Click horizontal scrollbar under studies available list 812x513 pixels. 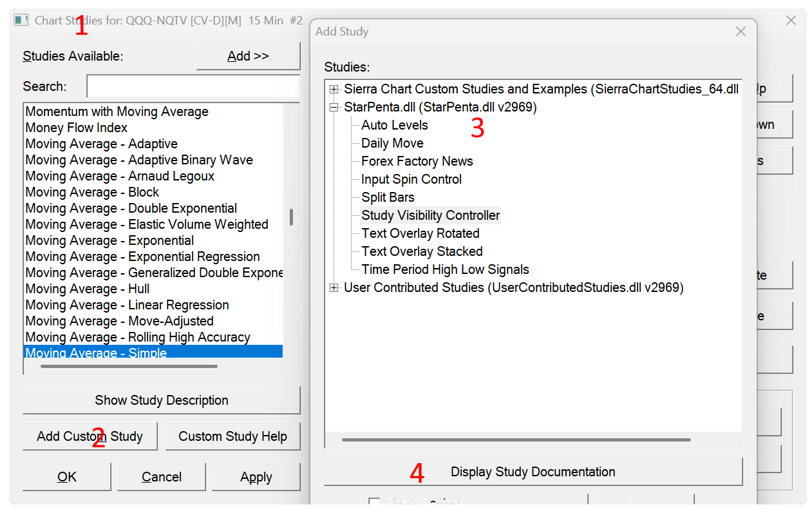[129, 367]
